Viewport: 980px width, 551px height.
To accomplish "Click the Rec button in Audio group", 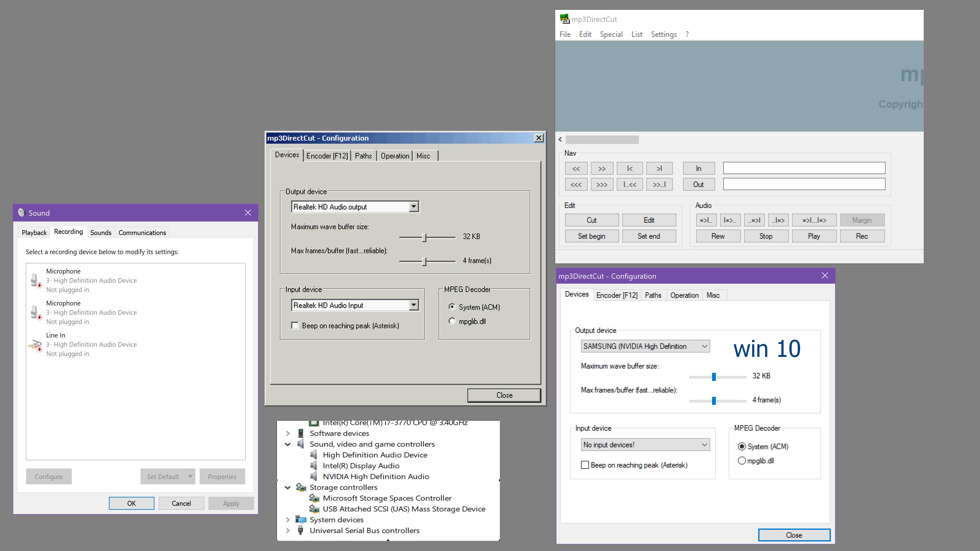I will point(862,236).
